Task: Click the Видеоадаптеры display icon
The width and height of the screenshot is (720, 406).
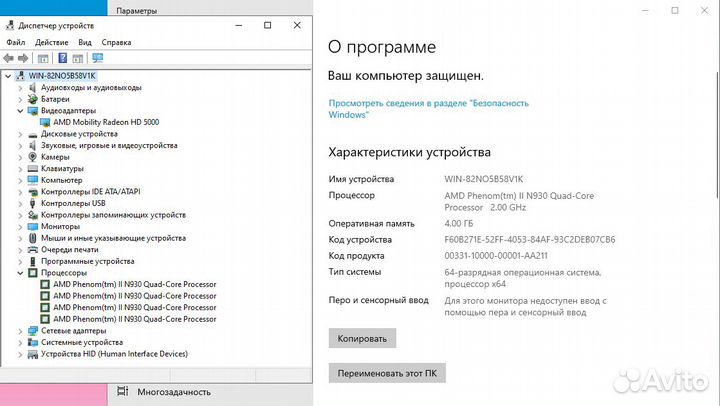Action: 33,111
